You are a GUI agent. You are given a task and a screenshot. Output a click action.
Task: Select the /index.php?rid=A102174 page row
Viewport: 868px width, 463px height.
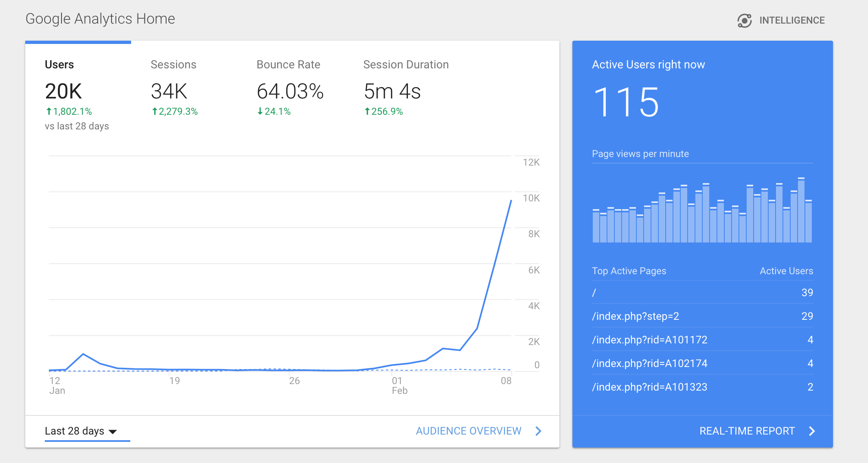click(x=703, y=363)
